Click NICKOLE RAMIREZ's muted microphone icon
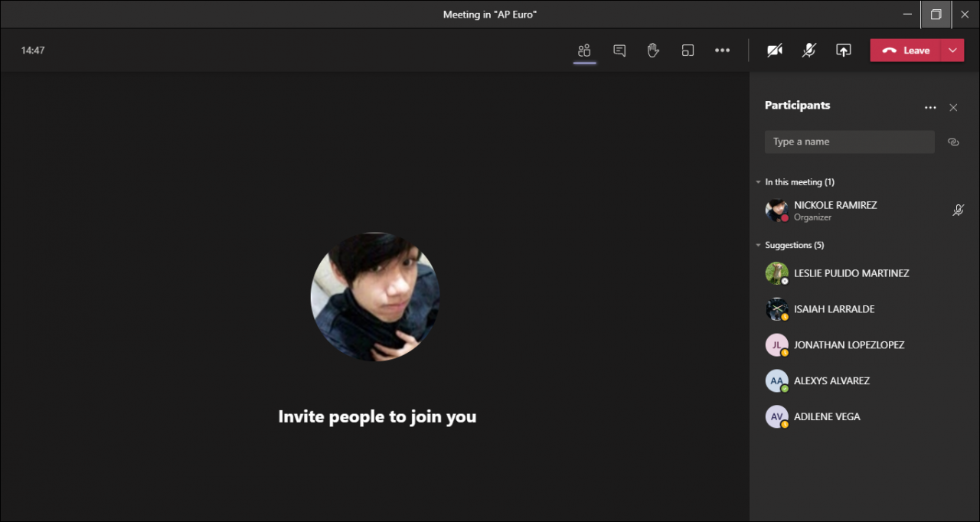This screenshot has height=522, width=980. coord(958,210)
